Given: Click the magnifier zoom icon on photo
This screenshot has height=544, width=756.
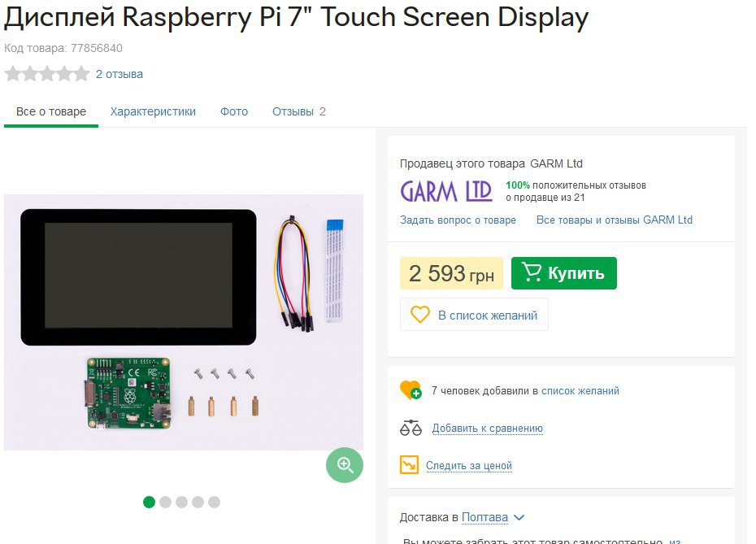Looking at the screenshot, I should click(344, 465).
